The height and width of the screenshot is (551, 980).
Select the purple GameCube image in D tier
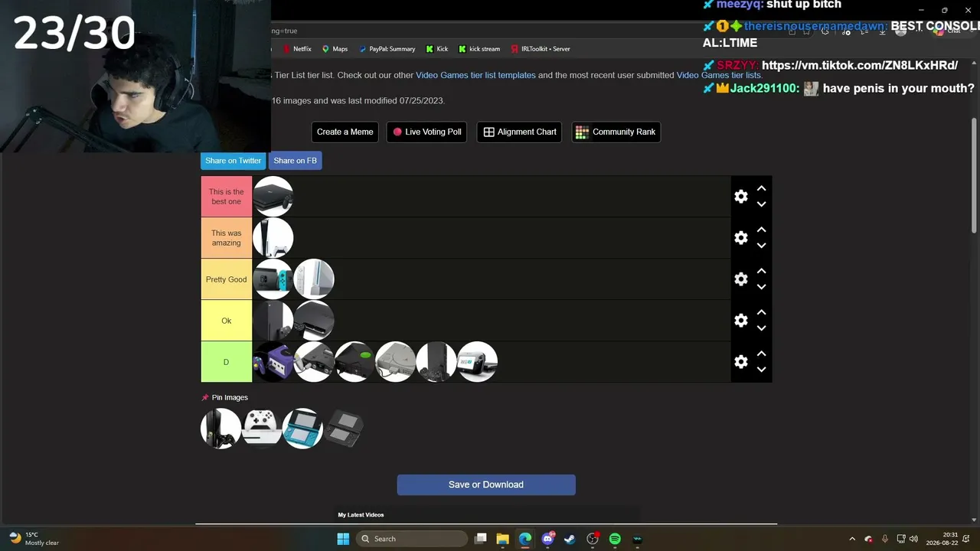point(273,362)
